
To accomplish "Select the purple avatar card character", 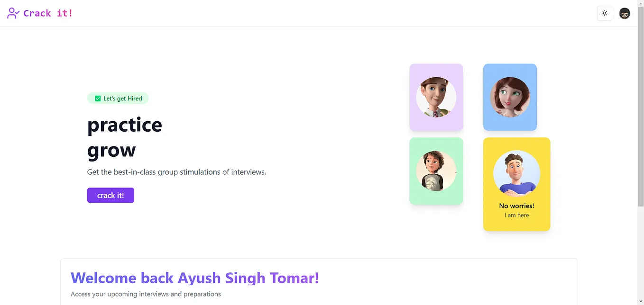I will coord(436,97).
